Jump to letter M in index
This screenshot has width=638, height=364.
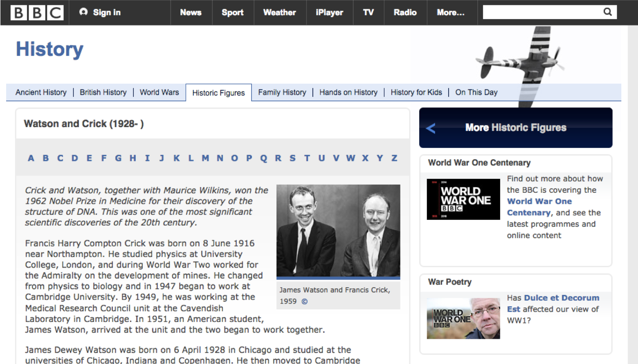[x=205, y=158]
